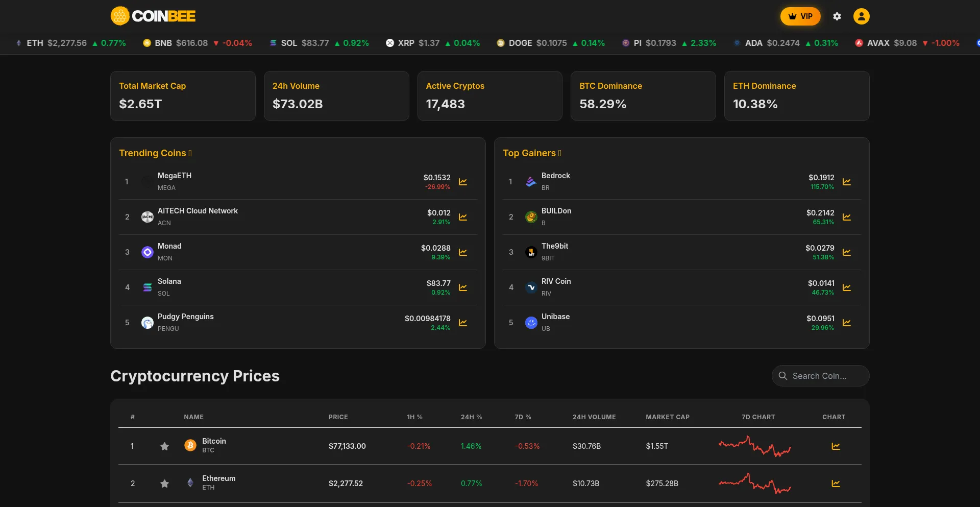The width and height of the screenshot is (980, 507).
Task: Open chart icon for BUILDon
Action: tap(847, 217)
